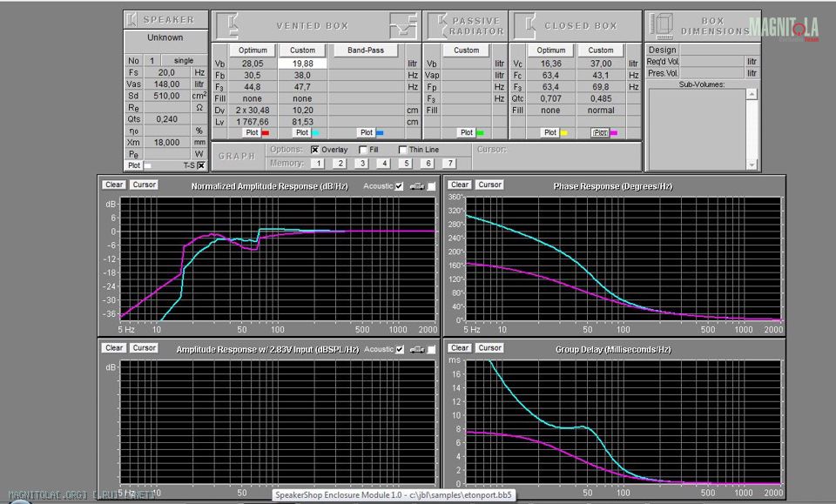The image size is (836, 504).
Task: Plot the Vented Box Optimum design (red)
Action: (252, 133)
